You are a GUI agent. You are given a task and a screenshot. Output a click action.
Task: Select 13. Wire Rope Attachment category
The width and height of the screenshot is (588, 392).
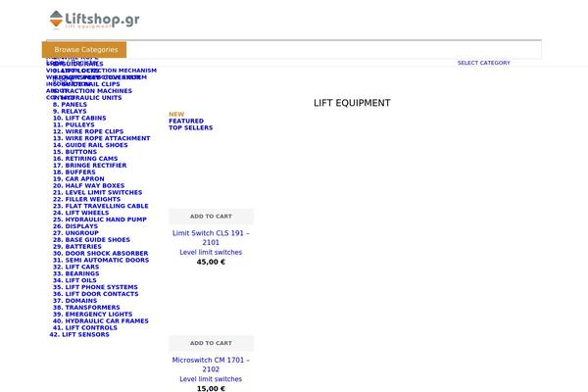coord(102,138)
